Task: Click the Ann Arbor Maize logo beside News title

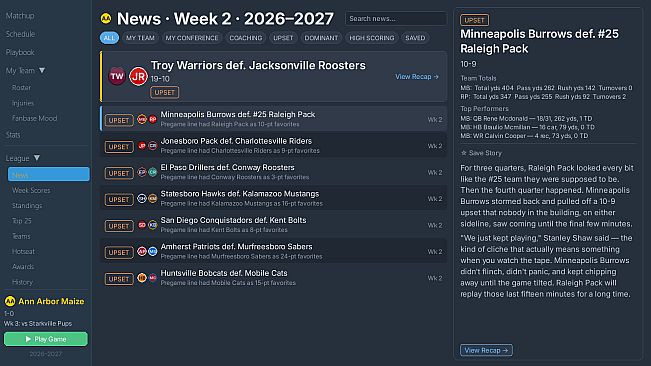Action: click(106, 19)
